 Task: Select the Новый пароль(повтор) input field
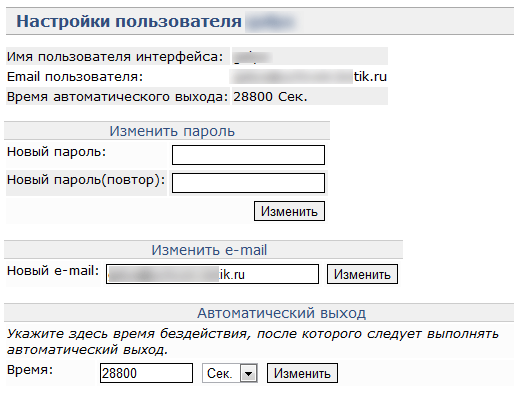tap(248, 183)
